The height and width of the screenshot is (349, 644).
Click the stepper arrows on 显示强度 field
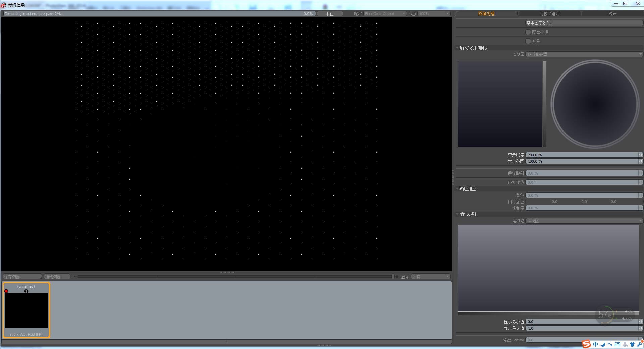coord(641,155)
